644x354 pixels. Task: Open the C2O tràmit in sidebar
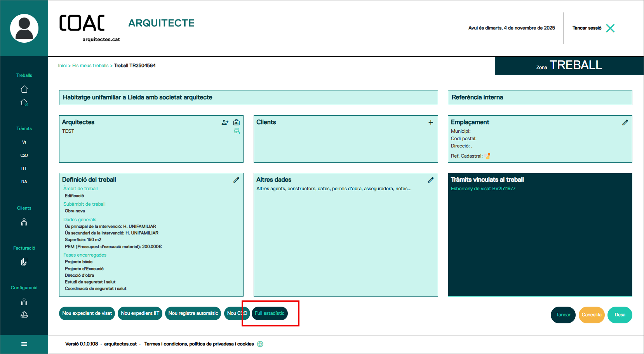click(24, 155)
